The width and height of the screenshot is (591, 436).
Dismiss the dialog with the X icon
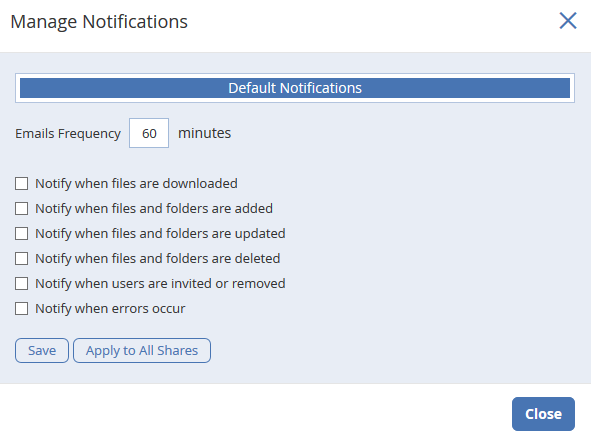(x=568, y=20)
